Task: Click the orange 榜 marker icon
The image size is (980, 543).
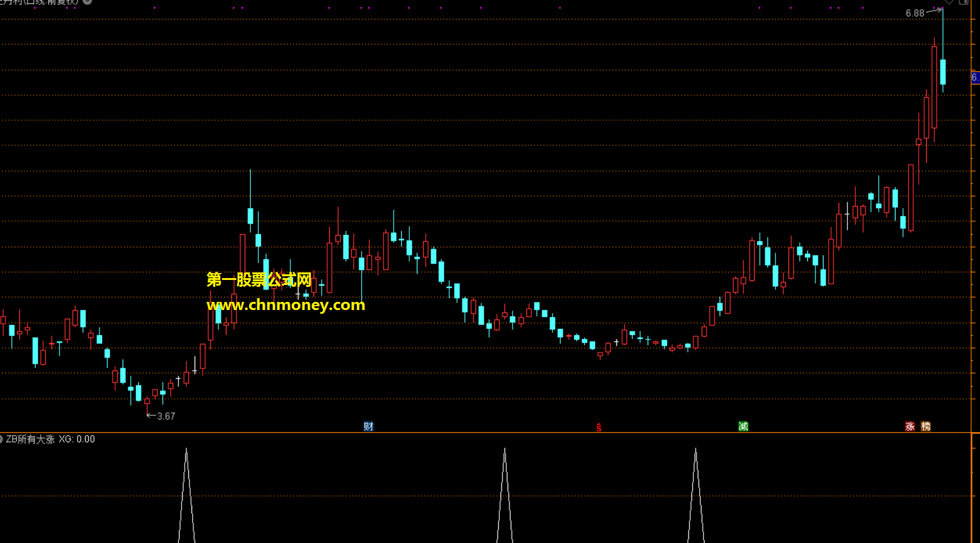Action: [x=926, y=427]
